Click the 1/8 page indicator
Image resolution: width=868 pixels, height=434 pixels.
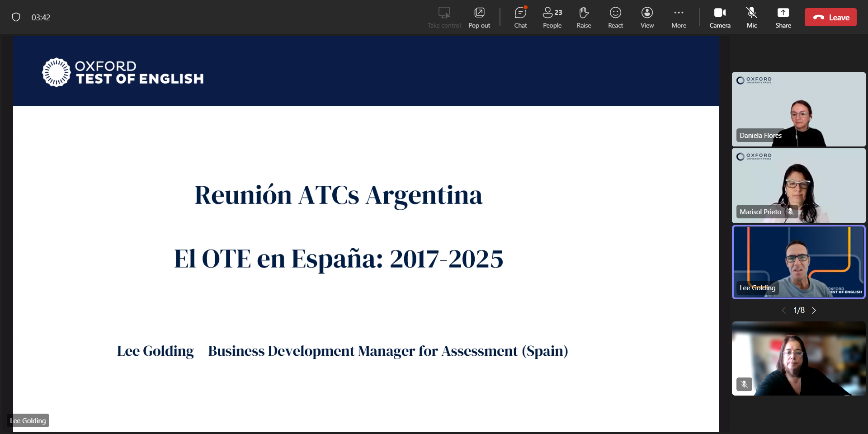click(x=799, y=310)
